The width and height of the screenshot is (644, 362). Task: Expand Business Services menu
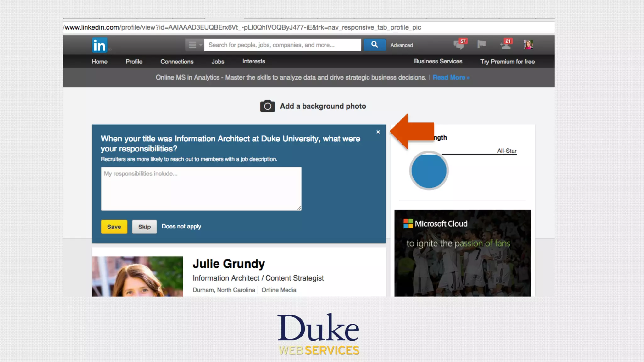438,61
